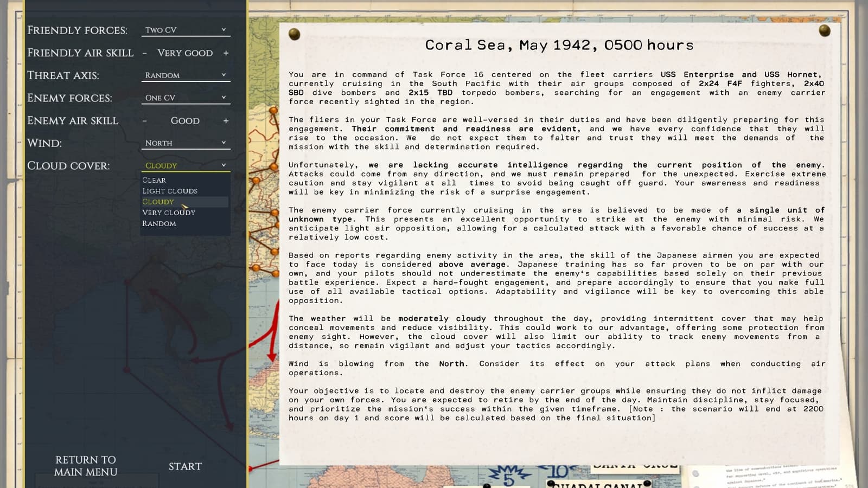Lower Enemy Air Skill using the minus button
This screenshot has width=868, height=488.
pos(145,121)
